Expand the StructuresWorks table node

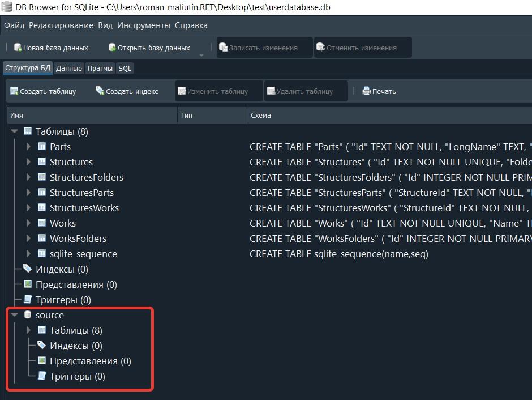point(28,207)
